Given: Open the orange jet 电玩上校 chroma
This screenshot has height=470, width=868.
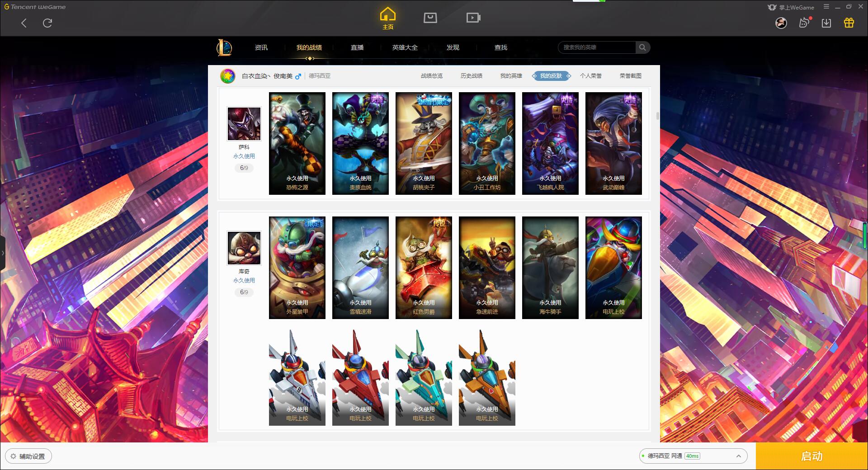Looking at the screenshot, I should 487,377.
